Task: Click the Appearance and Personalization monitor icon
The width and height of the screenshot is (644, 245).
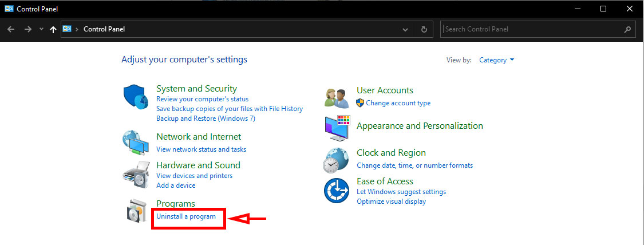Action: pyautogui.click(x=337, y=128)
